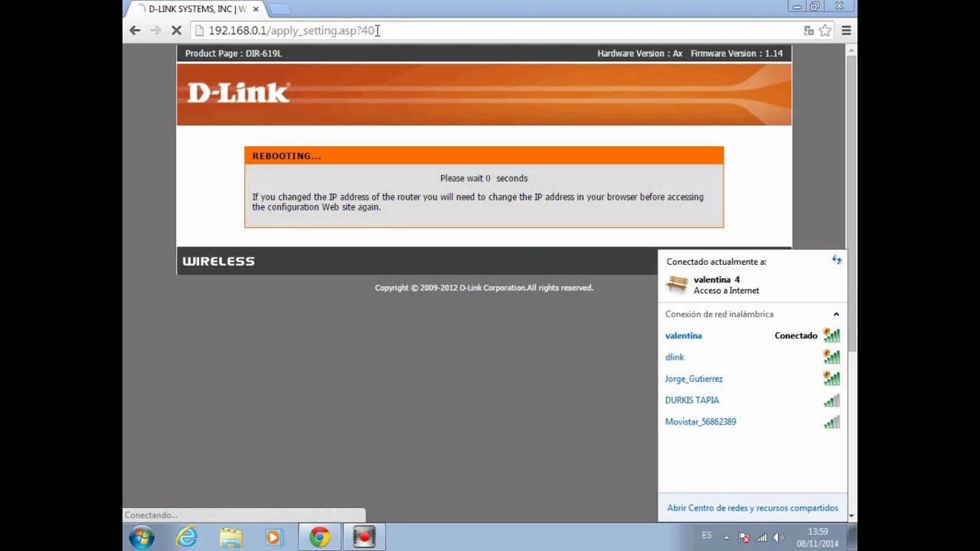Select the DURKIS TAPIA wireless network
Viewport: 980px width, 551px height.
point(753,399)
